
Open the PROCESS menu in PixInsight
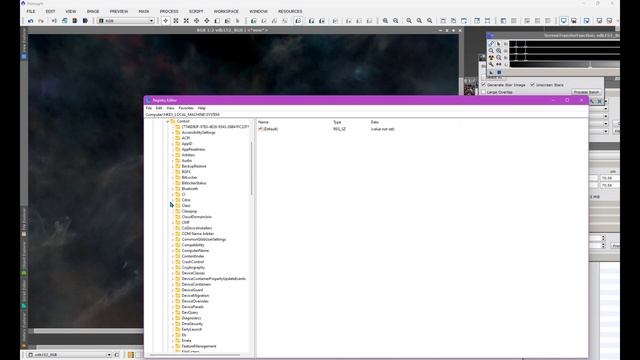click(169, 11)
